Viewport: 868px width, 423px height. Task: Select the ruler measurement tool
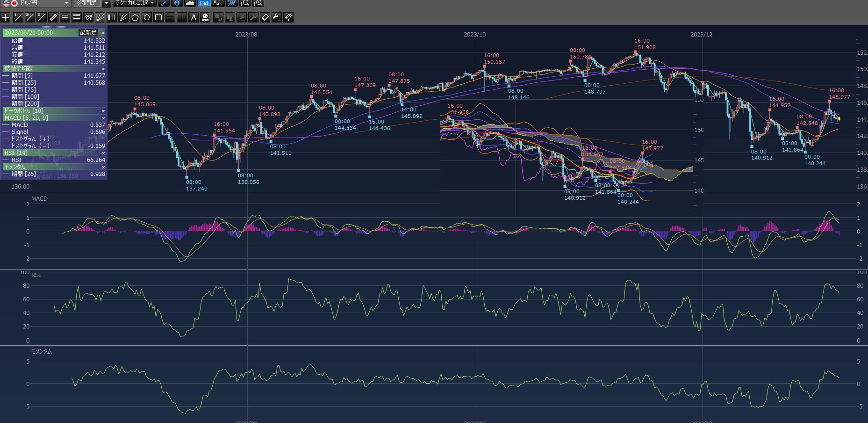53,18
